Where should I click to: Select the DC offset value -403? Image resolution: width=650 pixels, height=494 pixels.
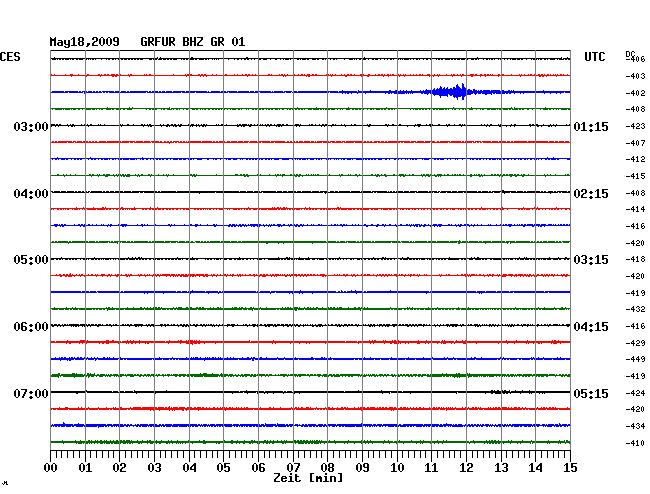635,76
